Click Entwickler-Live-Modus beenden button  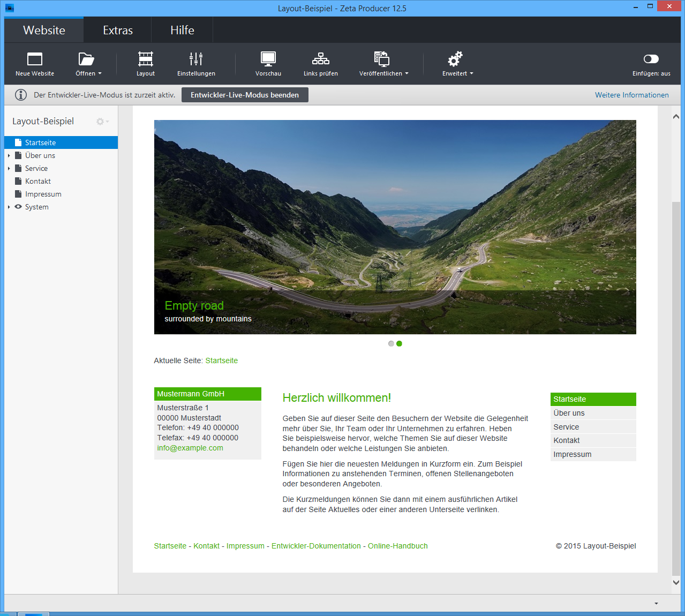tap(245, 95)
